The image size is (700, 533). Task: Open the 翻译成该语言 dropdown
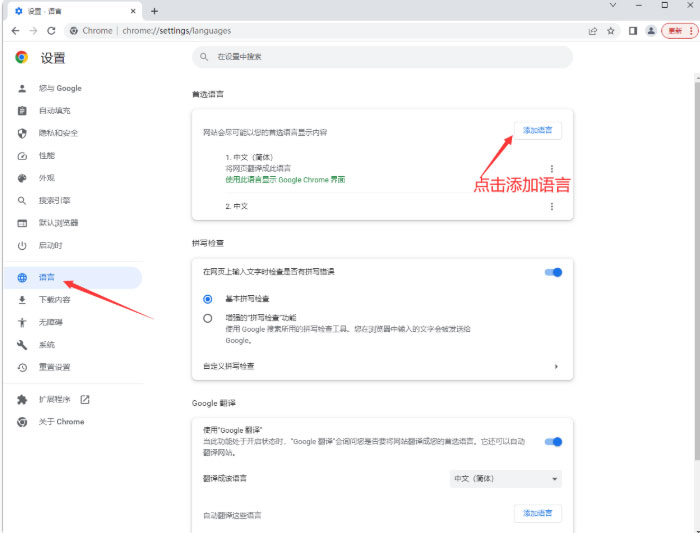click(506, 479)
